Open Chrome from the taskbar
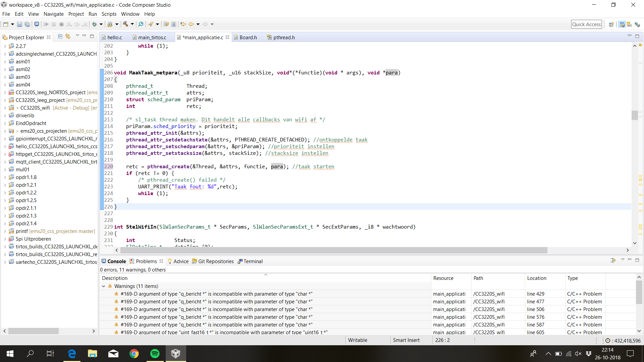This screenshot has height=362, width=644. click(134, 353)
